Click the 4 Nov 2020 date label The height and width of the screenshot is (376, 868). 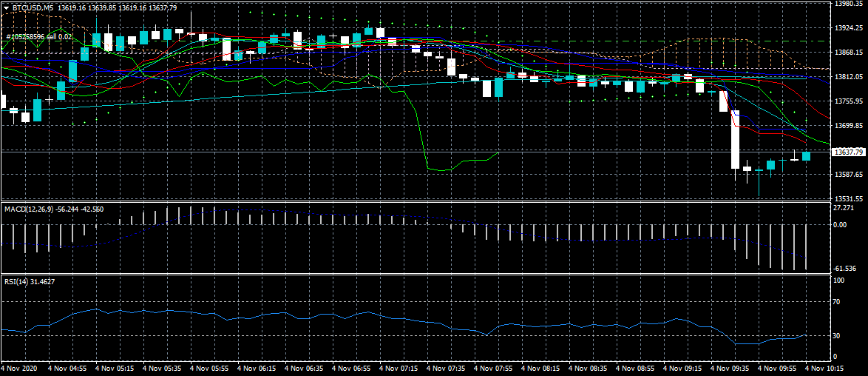point(20,367)
